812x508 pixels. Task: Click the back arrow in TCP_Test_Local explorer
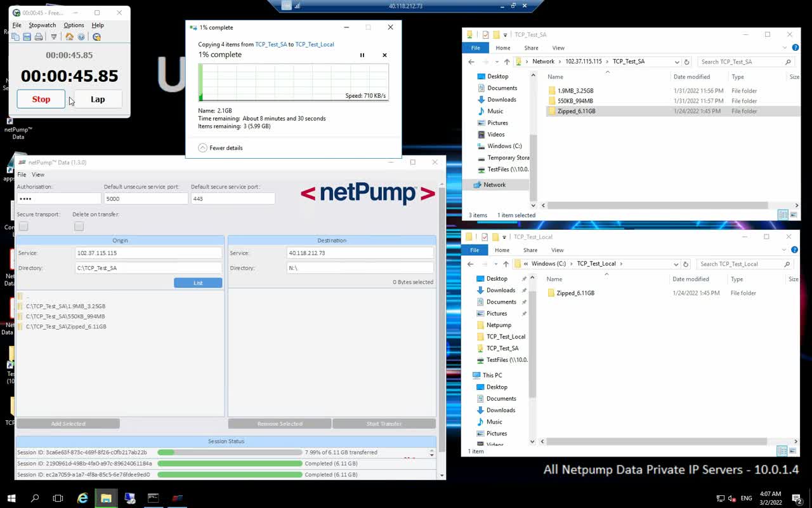471,264
